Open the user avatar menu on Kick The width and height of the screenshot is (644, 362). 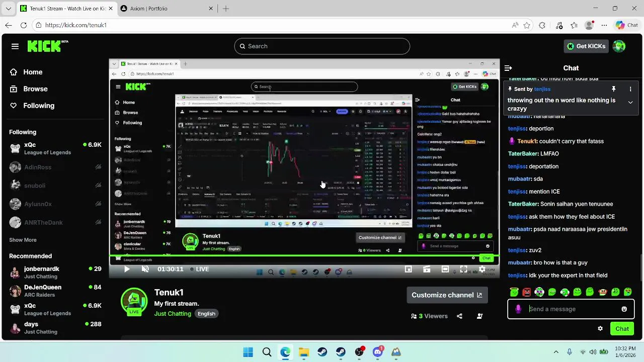[x=619, y=46]
